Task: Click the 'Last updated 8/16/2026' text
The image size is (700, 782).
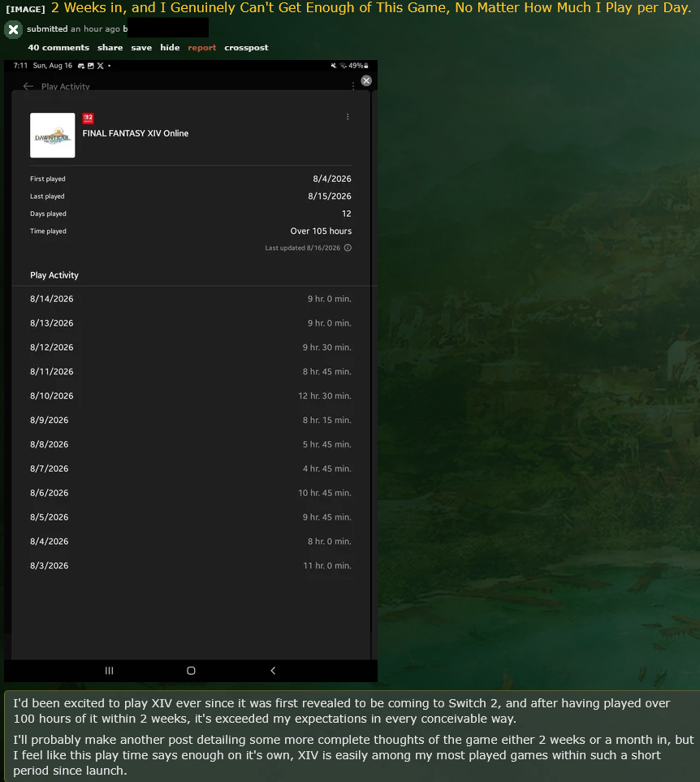Action: pyautogui.click(x=303, y=248)
